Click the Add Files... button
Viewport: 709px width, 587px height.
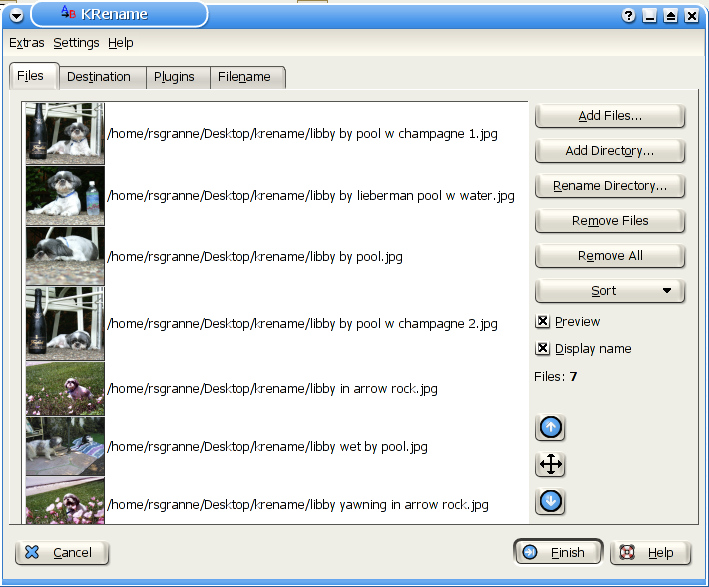pyautogui.click(x=610, y=116)
